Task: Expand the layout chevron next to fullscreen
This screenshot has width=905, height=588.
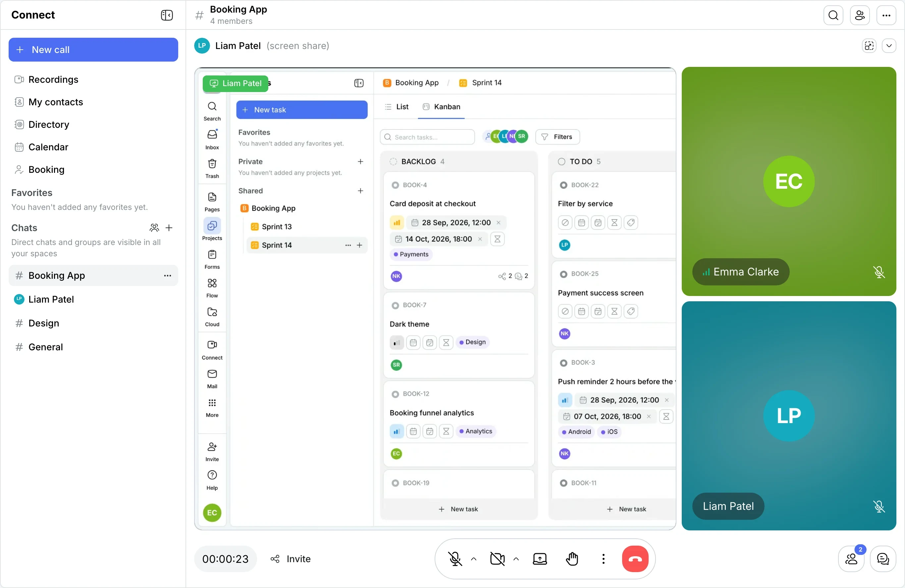Action: click(x=889, y=46)
